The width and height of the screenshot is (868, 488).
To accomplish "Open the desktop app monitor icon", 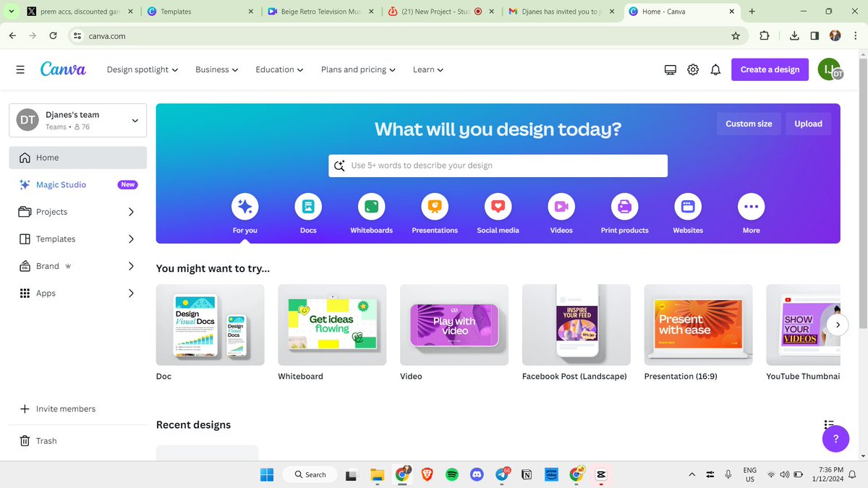I will pos(671,69).
